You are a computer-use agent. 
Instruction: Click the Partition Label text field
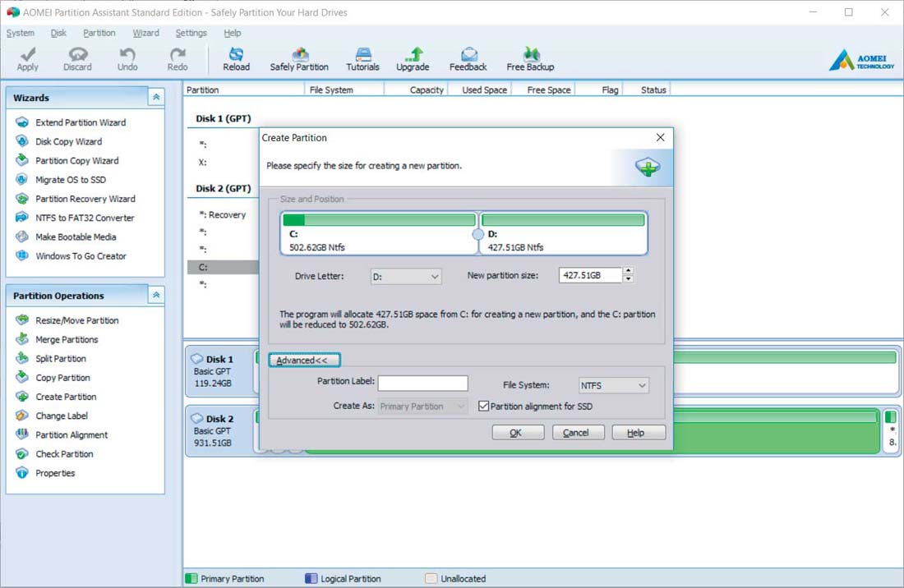[422, 384]
